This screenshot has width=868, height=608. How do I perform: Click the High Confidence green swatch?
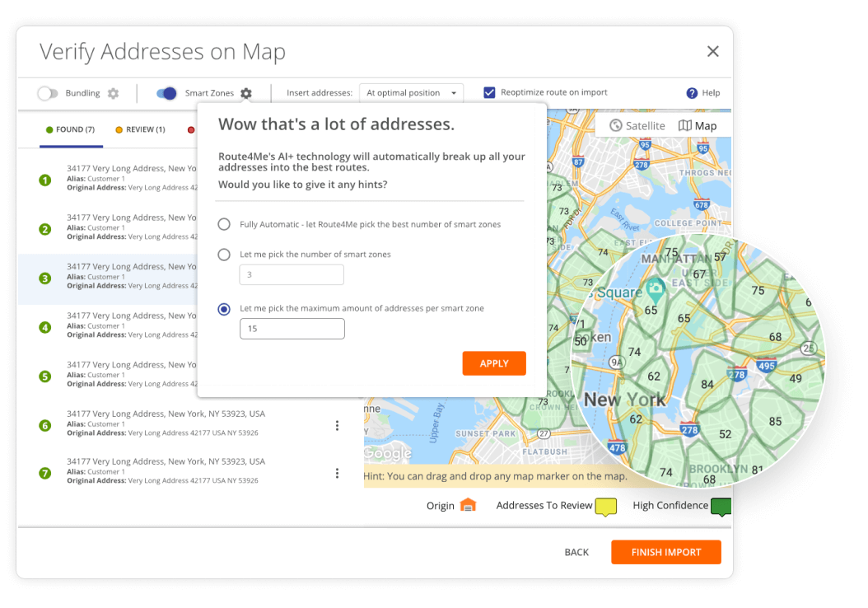(721, 506)
